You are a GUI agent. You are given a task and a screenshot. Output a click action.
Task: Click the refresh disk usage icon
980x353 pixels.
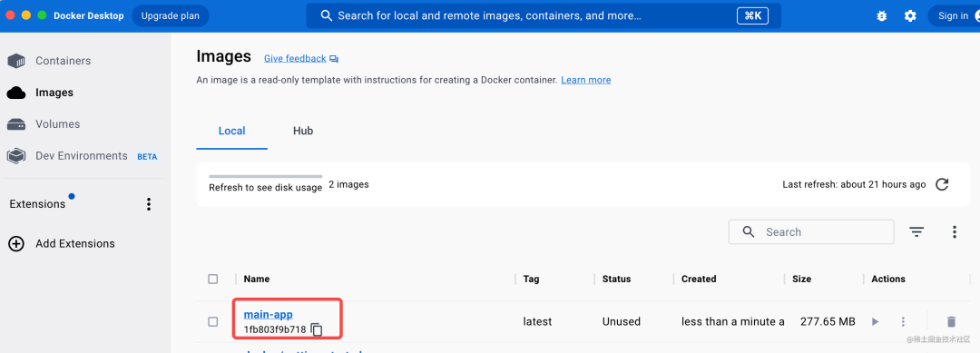pos(942,184)
